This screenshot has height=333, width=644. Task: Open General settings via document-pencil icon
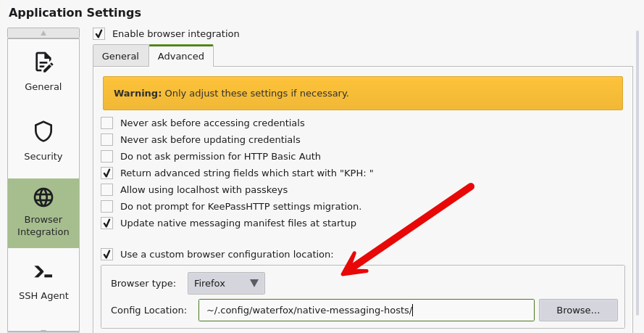(x=43, y=63)
